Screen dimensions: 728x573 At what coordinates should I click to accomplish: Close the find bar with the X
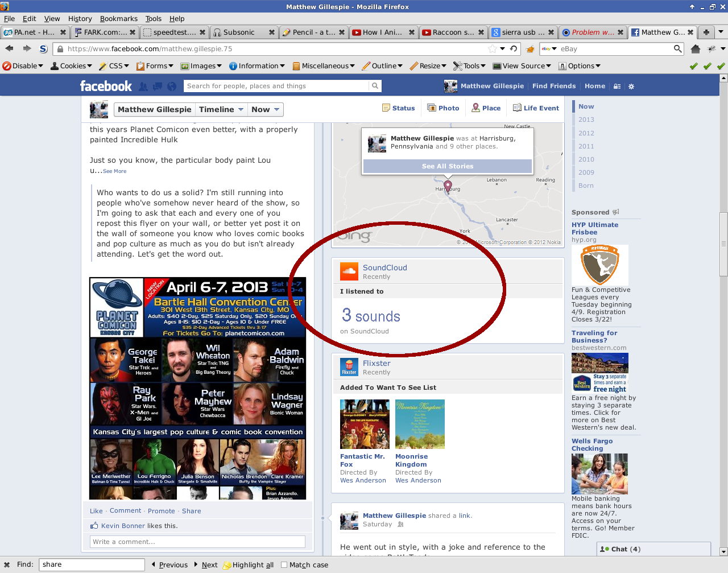pos(7,564)
